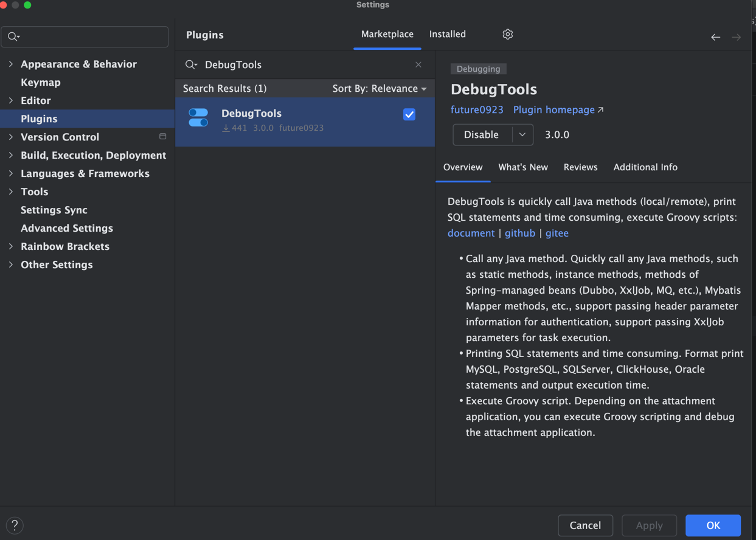The width and height of the screenshot is (756, 540).
Task: Open Settings Sync page
Action: (x=54, y=210)
